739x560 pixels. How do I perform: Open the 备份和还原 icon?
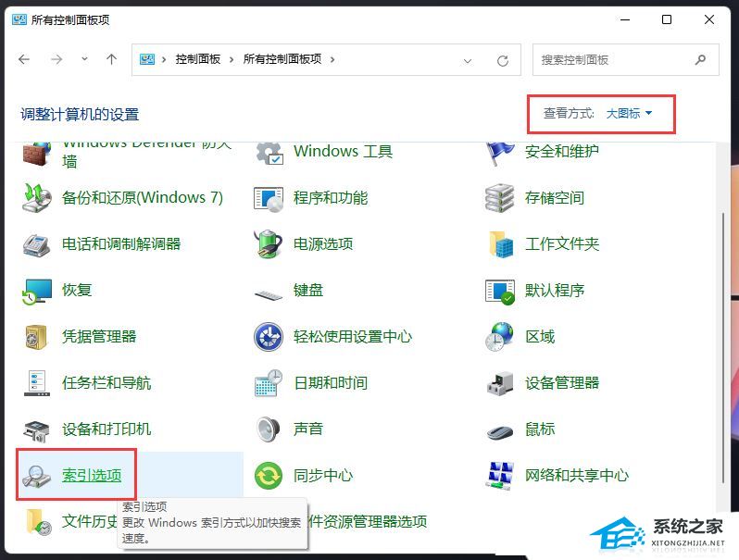(x=37, y=198)
